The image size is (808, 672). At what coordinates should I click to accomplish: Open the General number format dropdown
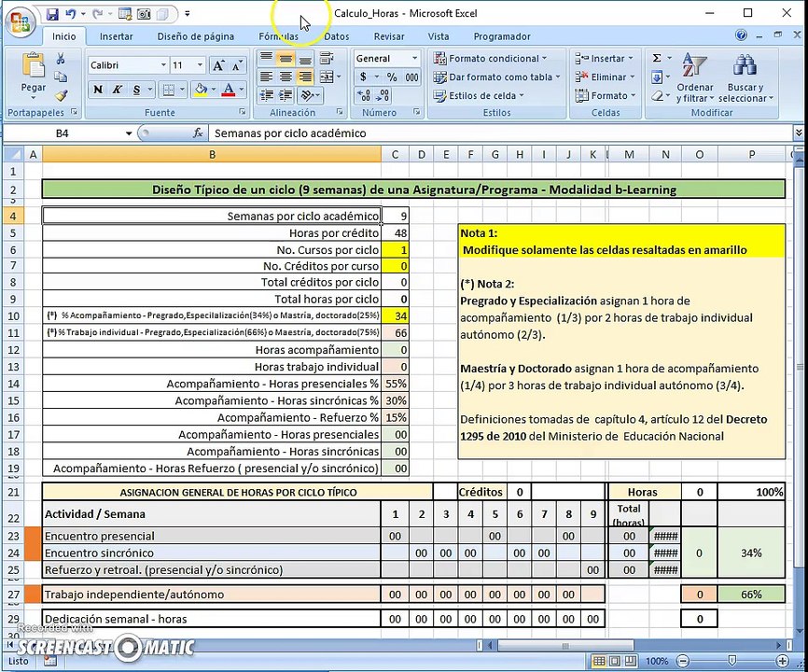[x=415, y=58]
